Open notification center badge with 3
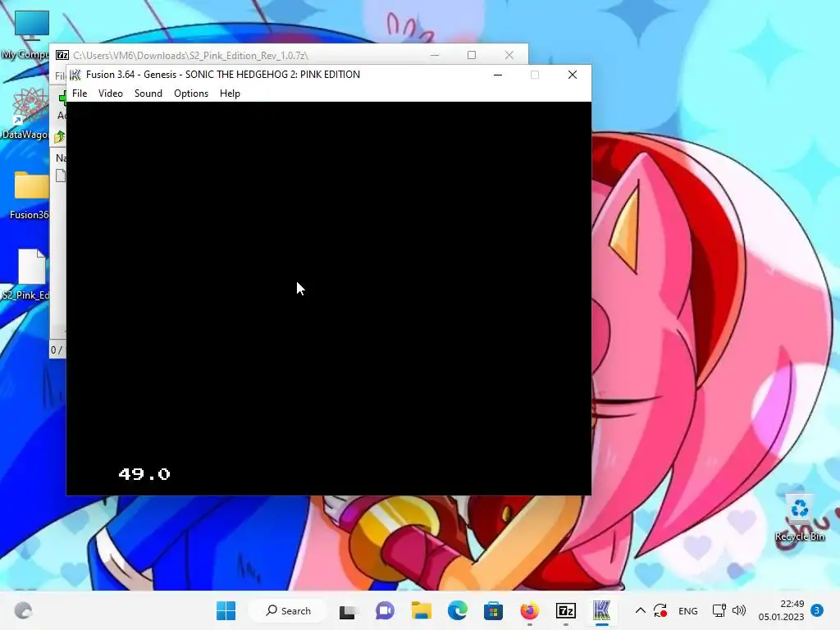 coord(817,610)
